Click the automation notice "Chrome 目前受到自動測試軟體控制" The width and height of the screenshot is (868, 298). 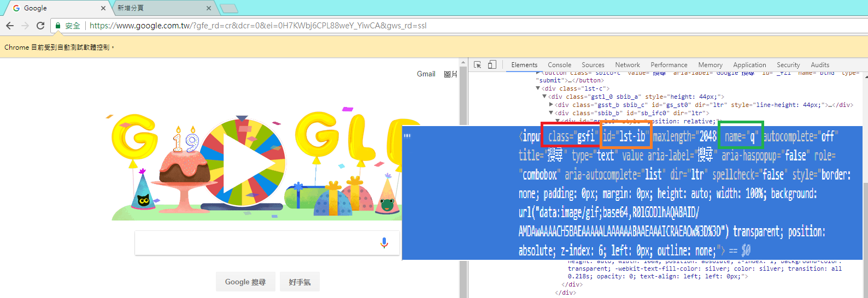(x=60, y=47)
